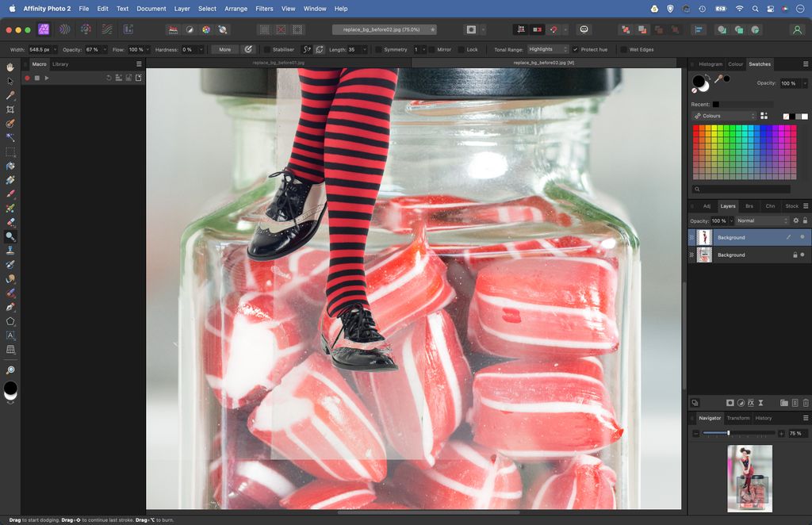Open replace_bg_before01.jpg document tab
812x525 pixels.
[278, 63]
